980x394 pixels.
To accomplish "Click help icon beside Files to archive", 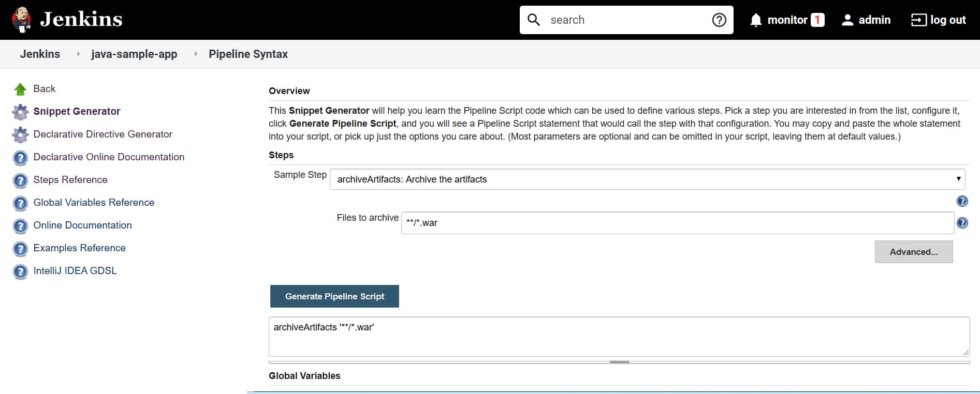I will 962,223.
